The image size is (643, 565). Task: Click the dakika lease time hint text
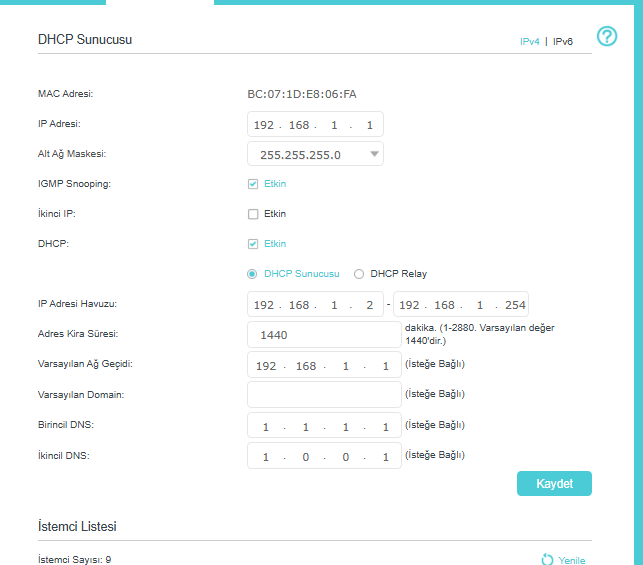coord(479,334)
